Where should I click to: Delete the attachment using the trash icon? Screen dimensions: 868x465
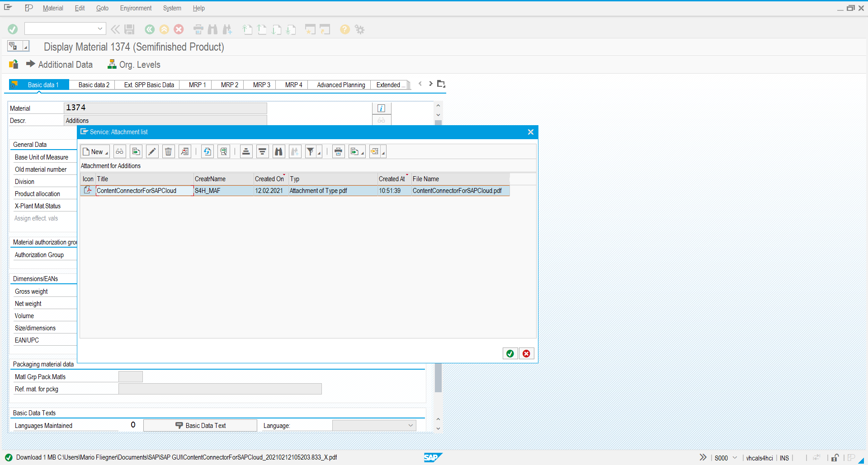tap(168, 151)
